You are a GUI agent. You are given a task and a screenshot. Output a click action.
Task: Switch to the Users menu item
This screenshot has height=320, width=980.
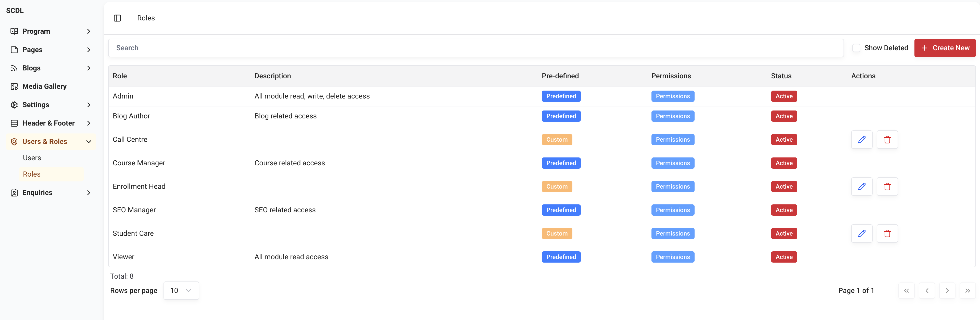click(32, 157)
